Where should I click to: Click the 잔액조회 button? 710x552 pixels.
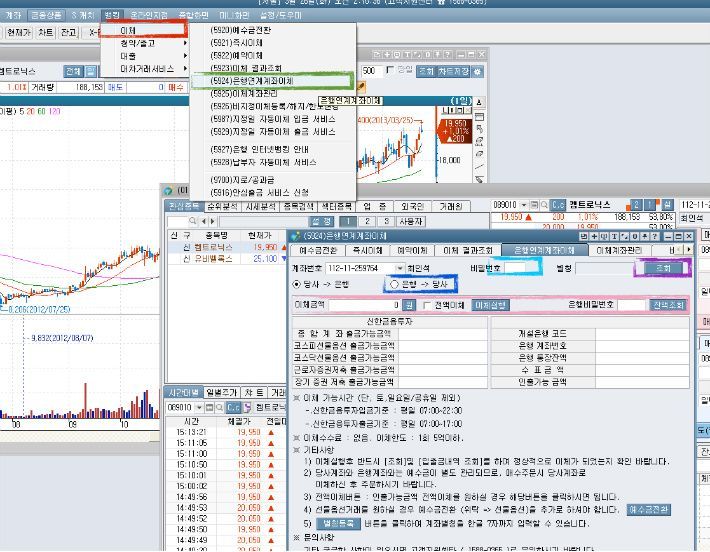[x=667, y=305]
